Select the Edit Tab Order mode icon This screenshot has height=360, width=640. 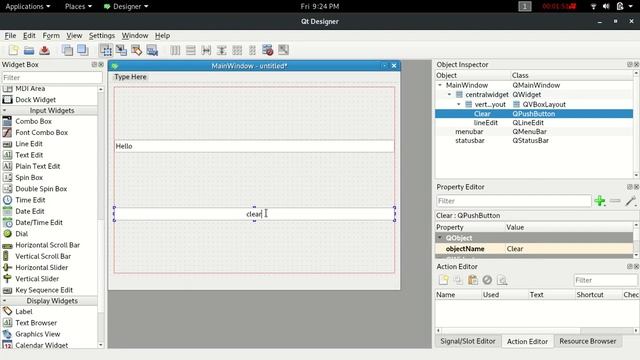(x=152, y=50)
